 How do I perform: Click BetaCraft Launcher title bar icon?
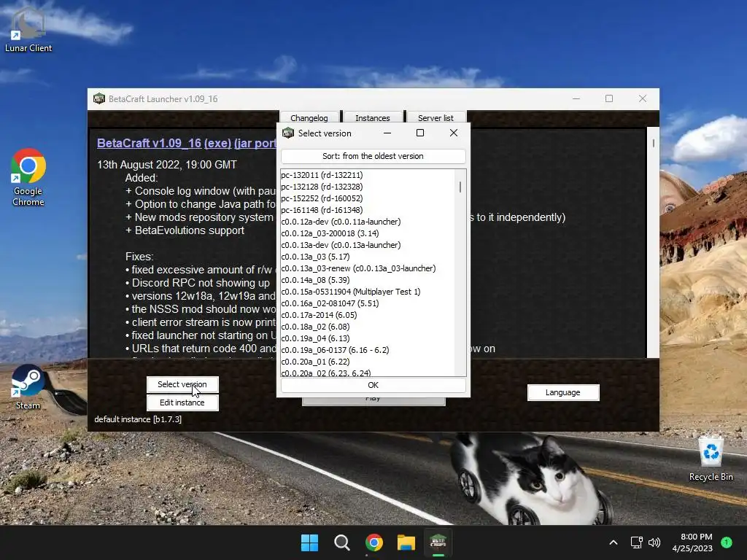[99, 98]
